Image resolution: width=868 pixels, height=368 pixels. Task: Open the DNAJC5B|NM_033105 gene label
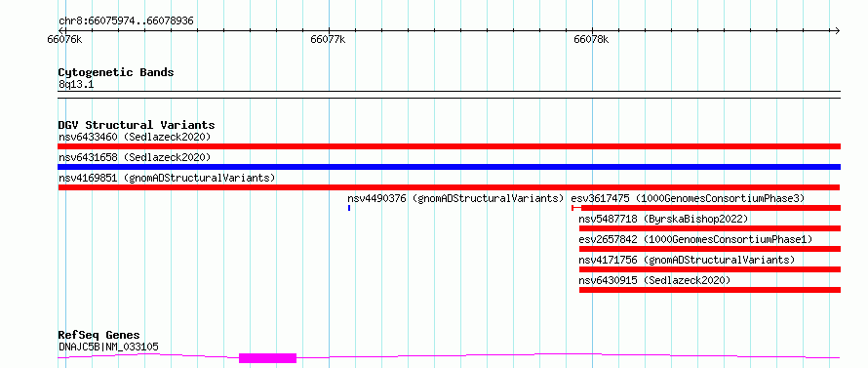point(108,347)
